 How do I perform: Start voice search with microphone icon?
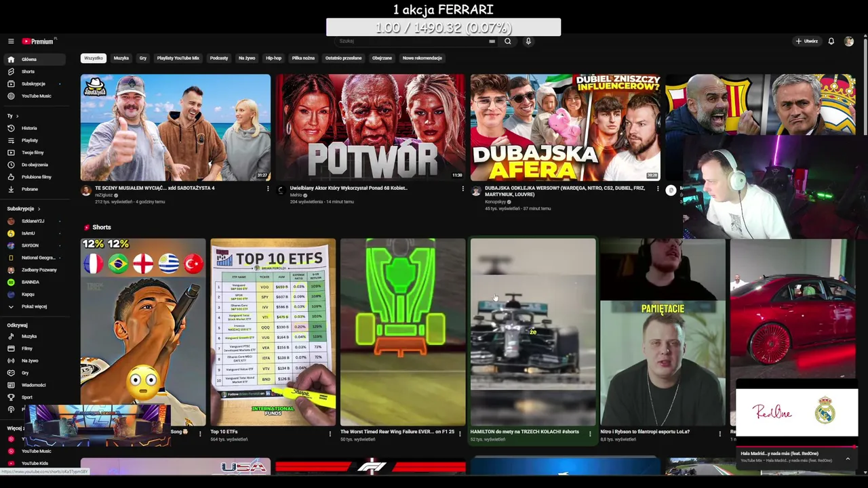click(x=528, y=41)
